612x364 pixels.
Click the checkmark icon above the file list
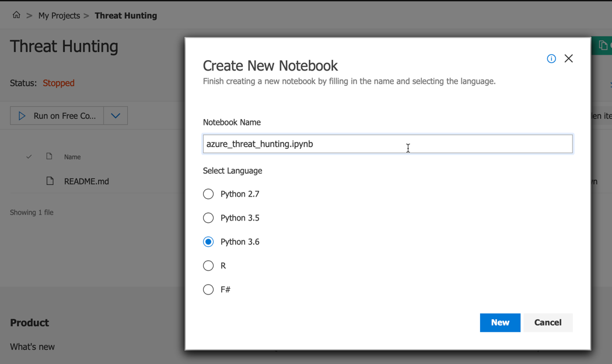pos(28,156)
